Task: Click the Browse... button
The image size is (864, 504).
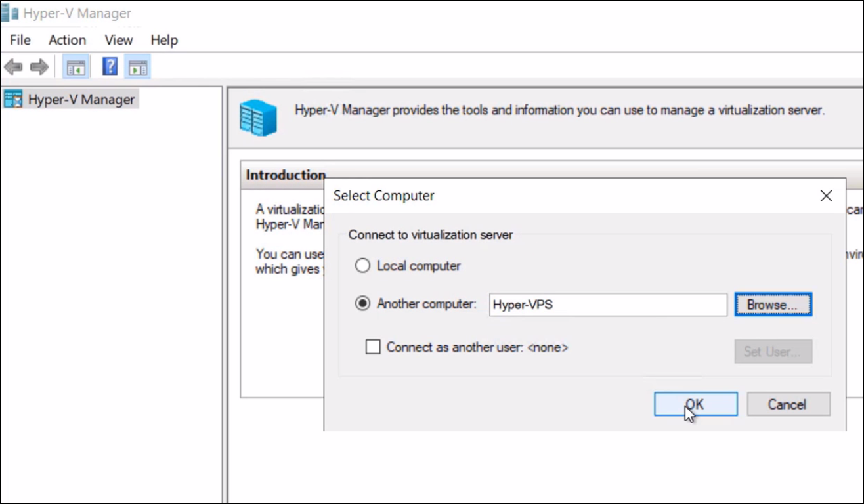Action: (x=773, y=304)
